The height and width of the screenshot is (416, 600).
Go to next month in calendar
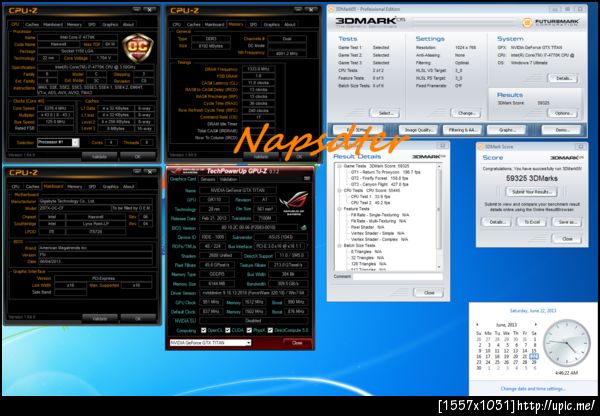(535, 325)
